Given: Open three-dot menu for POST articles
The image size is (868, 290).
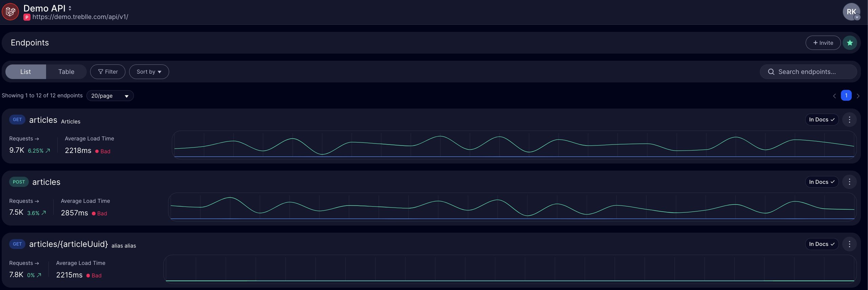Looking at the screenshot, I should click(849, 182).
